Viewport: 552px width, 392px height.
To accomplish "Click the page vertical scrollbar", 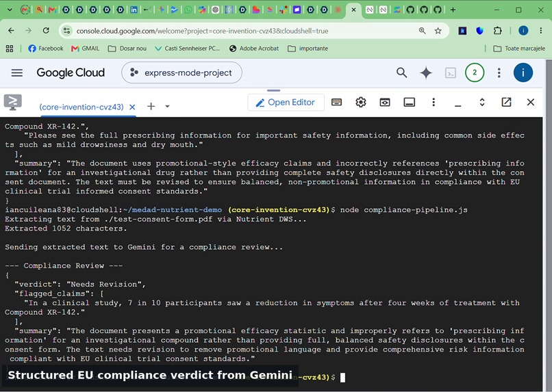I will click(x=549, y=225).
